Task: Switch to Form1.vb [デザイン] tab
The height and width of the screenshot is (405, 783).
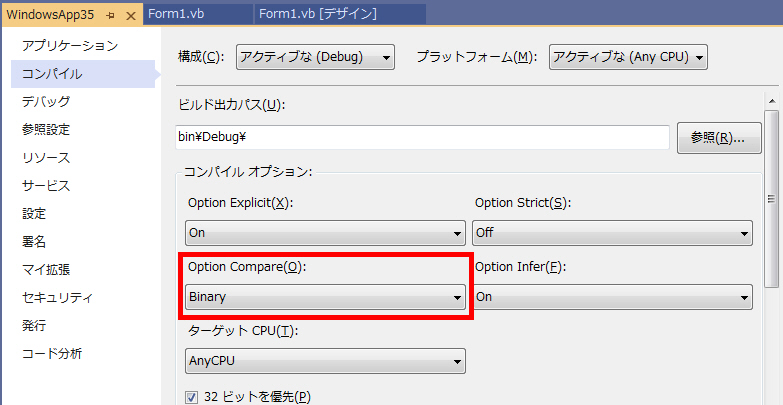Action: [340, 14]
